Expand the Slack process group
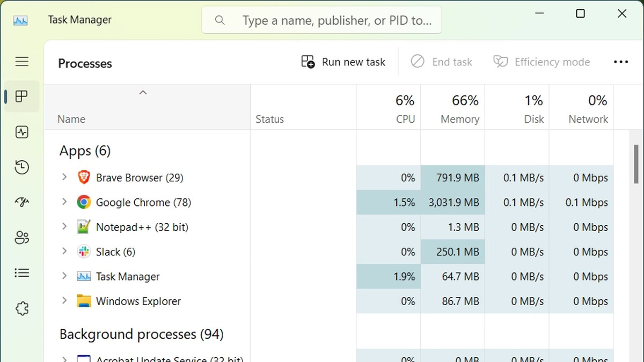The height and width of the screenshot is (362, 644). 64,252
